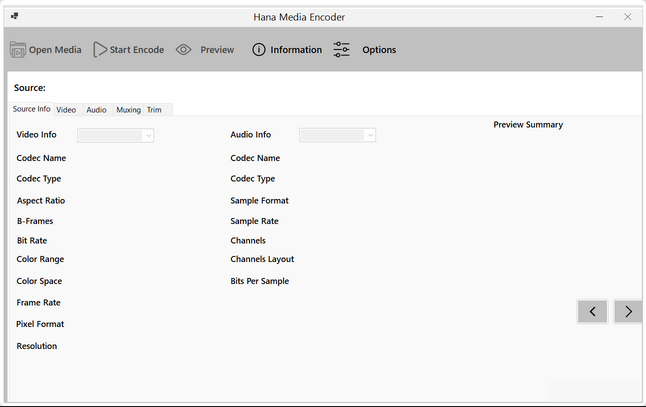Click the Color Space label
Viewport: 646px width, 407px height.
tap(39, 281)
